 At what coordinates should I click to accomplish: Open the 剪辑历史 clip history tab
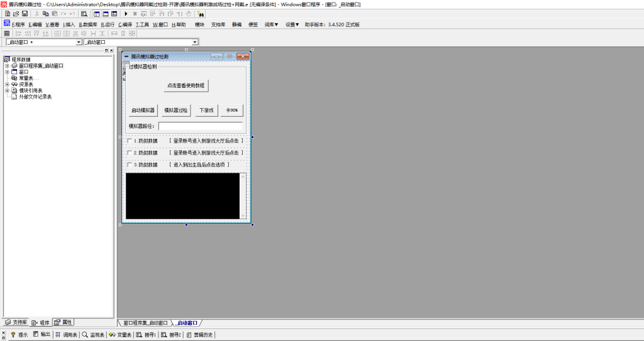(199, 335)
